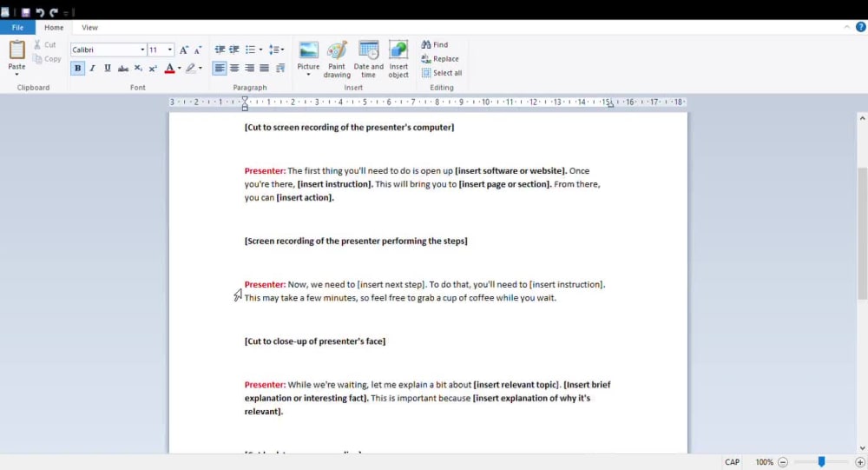Click the scrollbar down arrow

tap(862, 448)
